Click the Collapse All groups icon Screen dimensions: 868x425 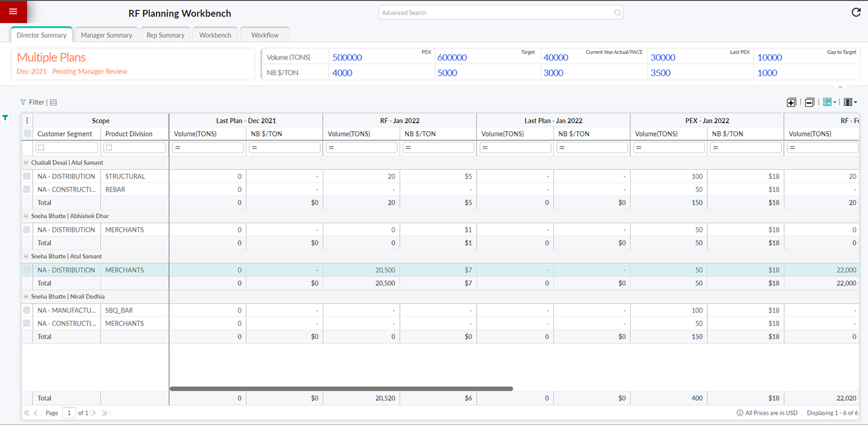(x=809, y=103)
